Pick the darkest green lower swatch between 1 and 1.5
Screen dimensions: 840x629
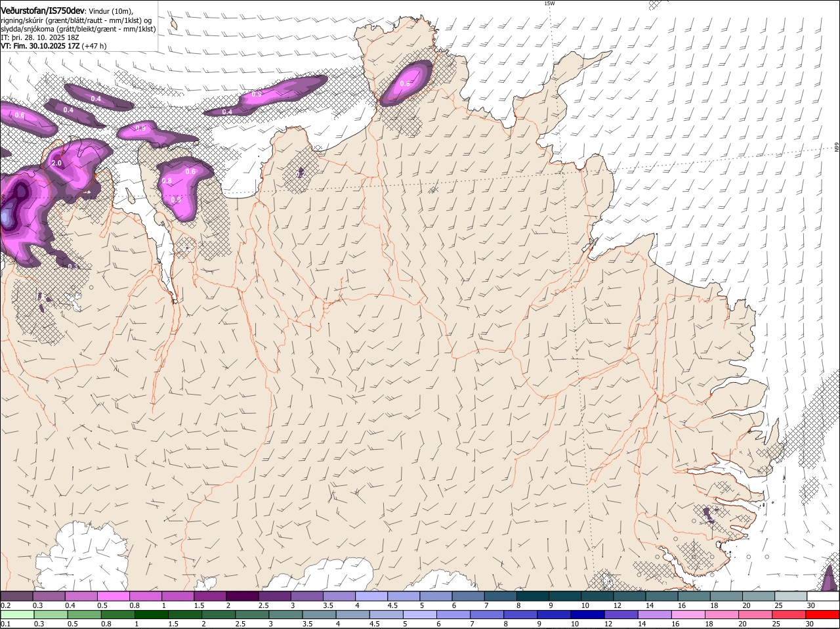[x=151, y=615]
